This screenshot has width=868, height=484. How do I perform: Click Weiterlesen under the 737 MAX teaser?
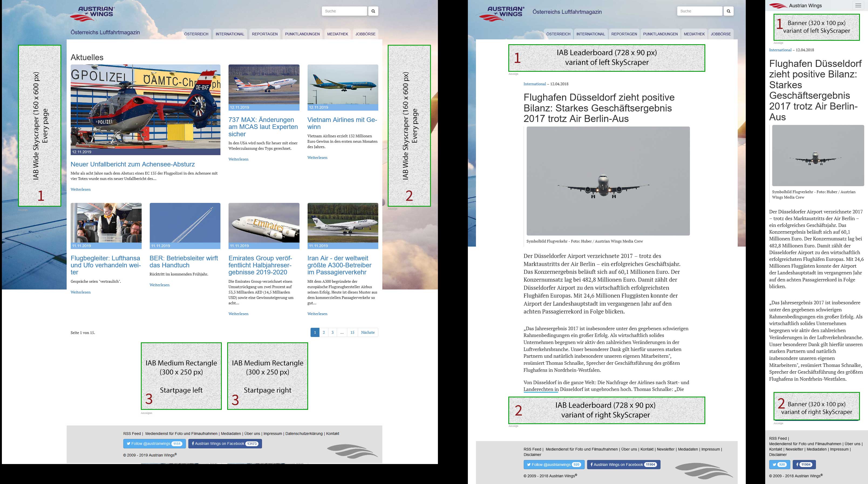(238, 159)
